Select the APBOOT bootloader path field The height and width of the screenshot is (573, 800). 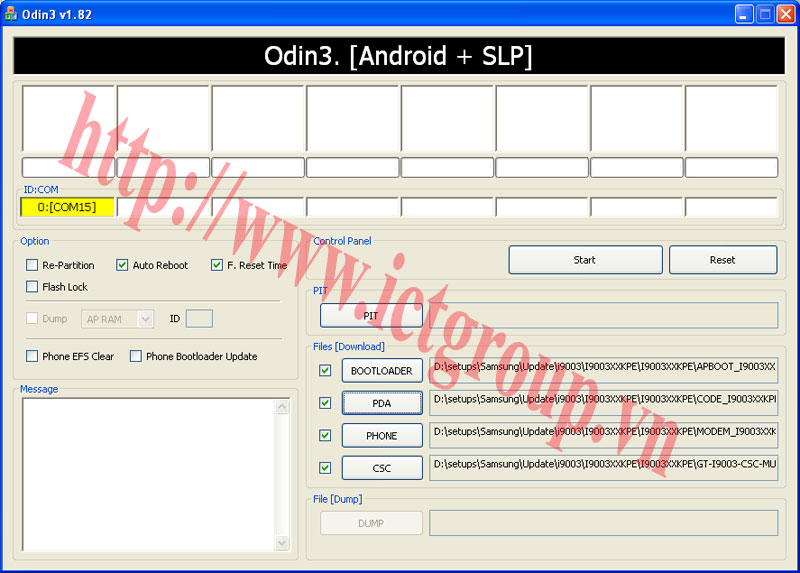[604, 370]
